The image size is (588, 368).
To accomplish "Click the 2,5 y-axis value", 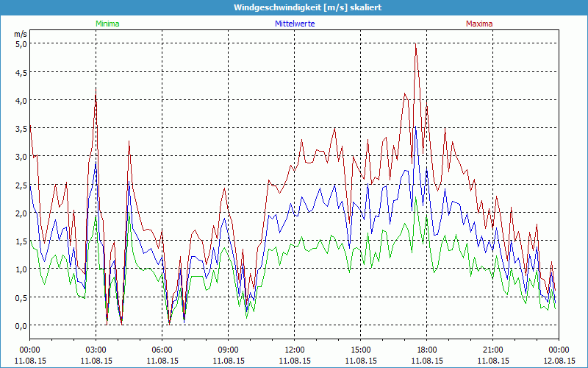I will coord(21,185).
